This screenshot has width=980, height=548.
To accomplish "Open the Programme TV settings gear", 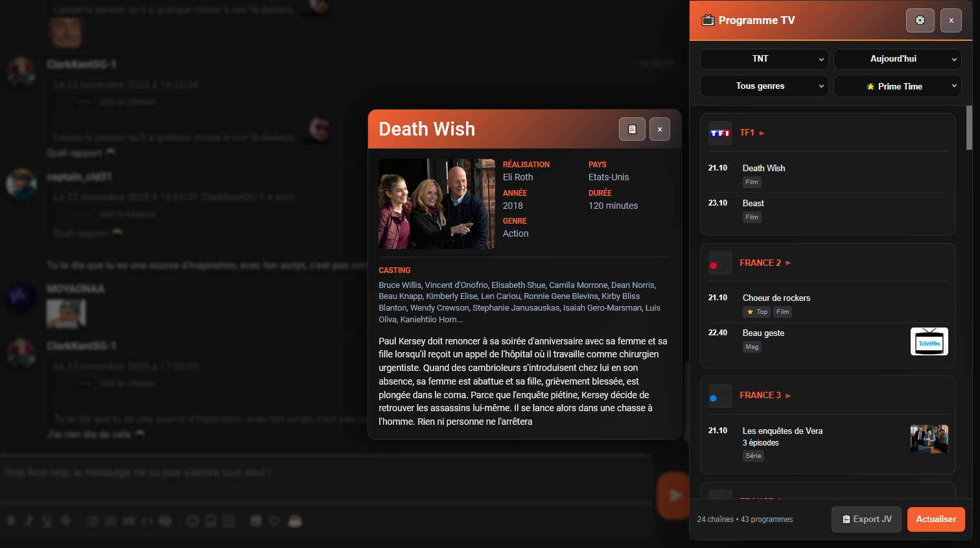I will point(920,21).
